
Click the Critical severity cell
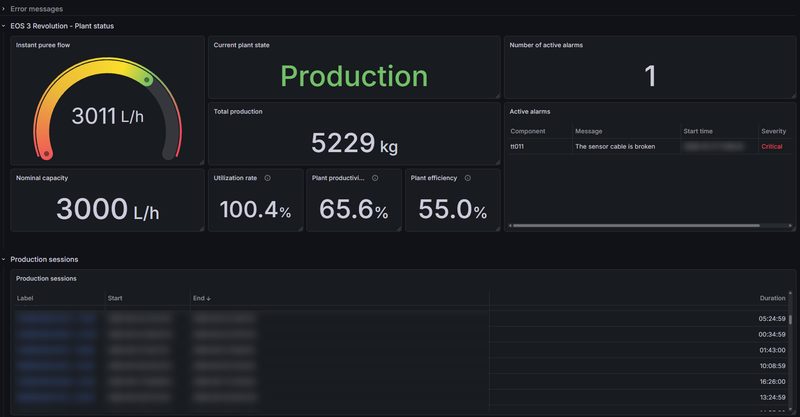(x=771, y=146)
